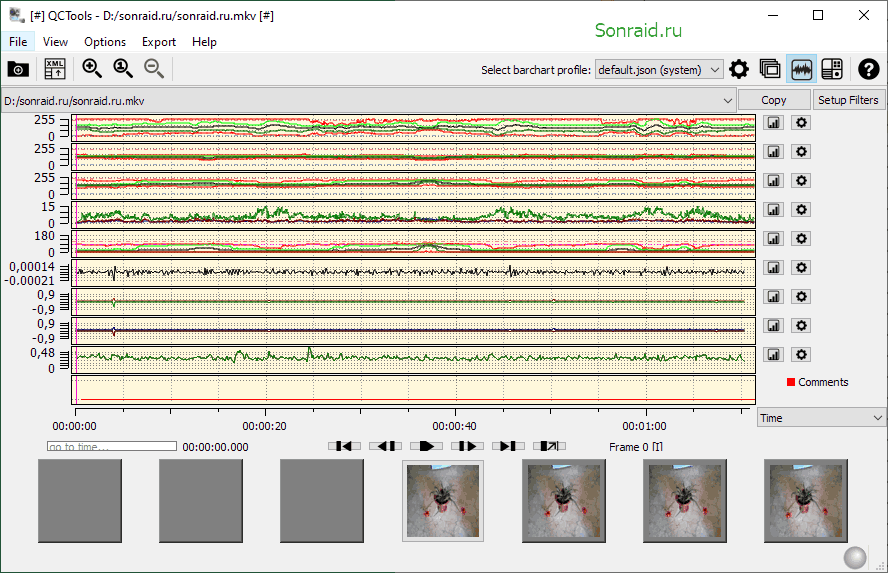Viewport: 888px width, 573px height.
Task: Jump to last frame button
Action: coord(508,446)
